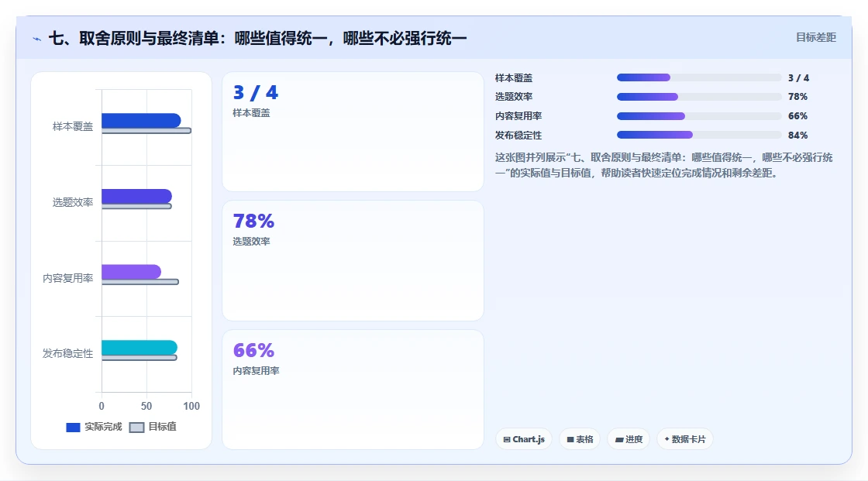Click the 选题效率 progress row label
The width and height of the screenshot is (868, 481).
tap(514, 96)
